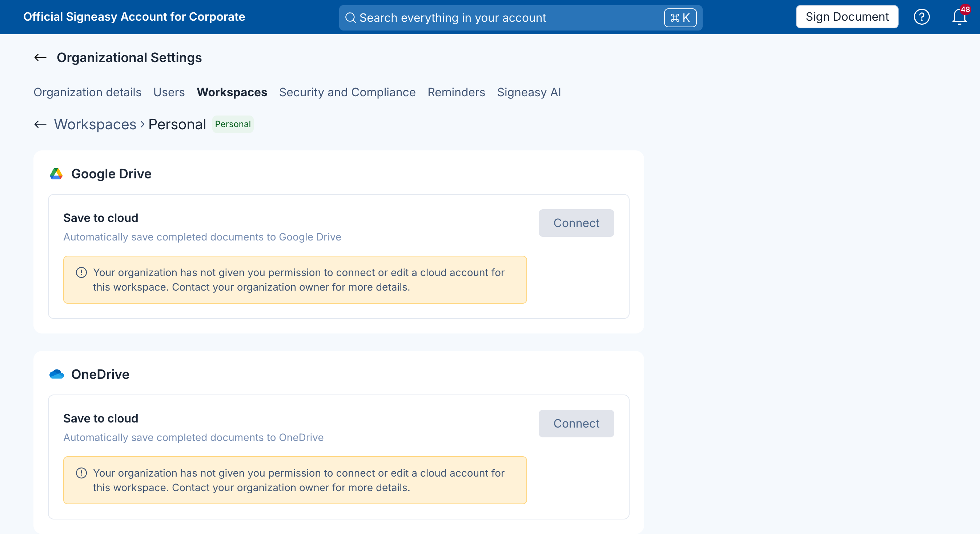Click the breadcrumb chevron between Workspaces and Personal

click(x=142, y=124)
